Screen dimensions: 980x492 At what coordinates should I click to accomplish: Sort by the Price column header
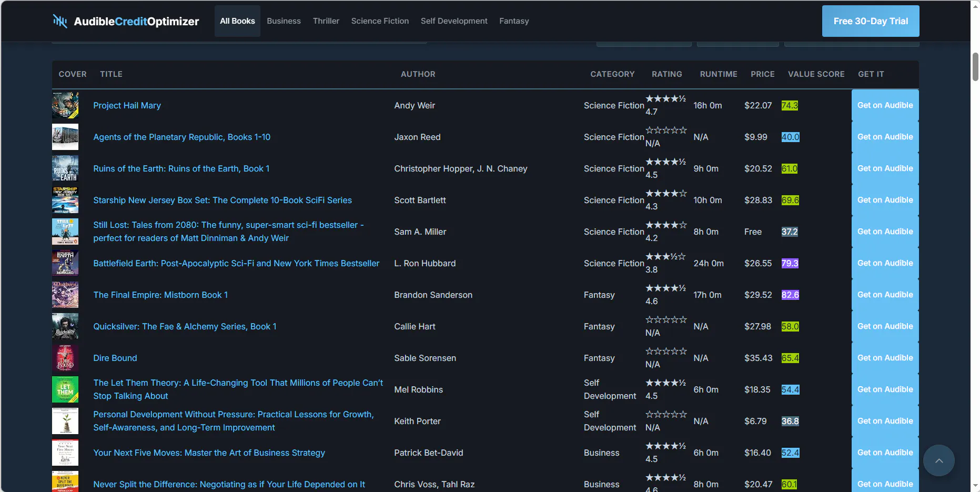pos(762,74)
